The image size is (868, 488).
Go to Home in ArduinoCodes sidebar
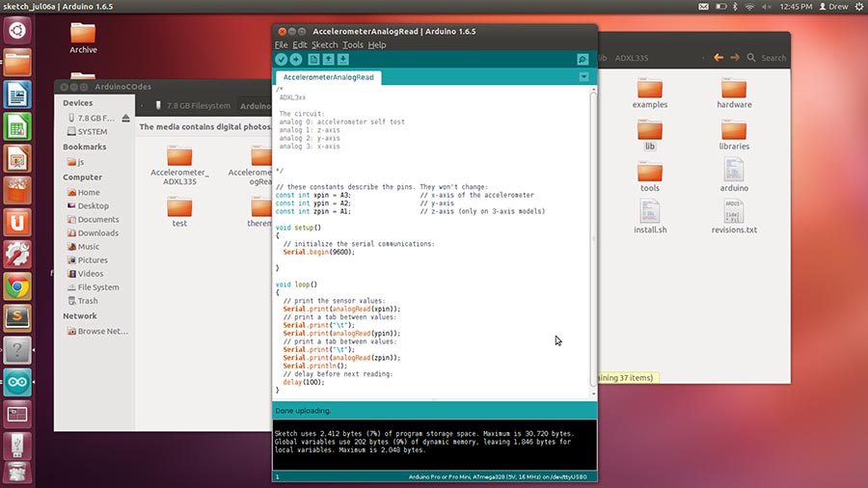tap(84, 192)
